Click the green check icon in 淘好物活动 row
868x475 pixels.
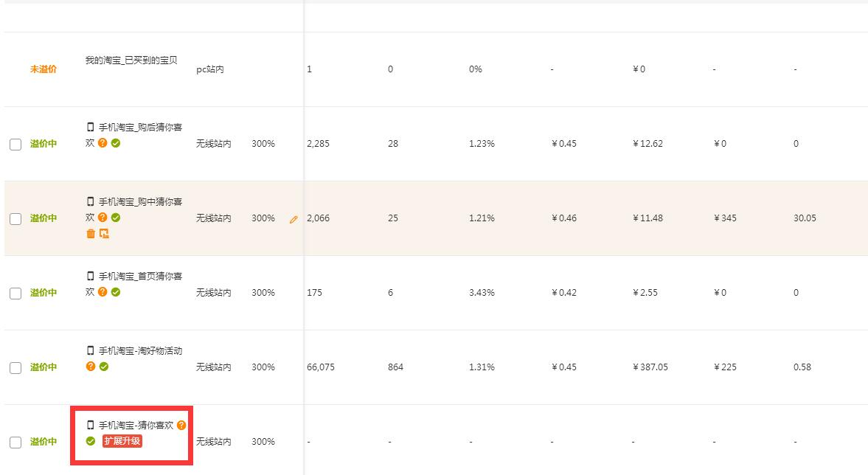tap(104, 367)
